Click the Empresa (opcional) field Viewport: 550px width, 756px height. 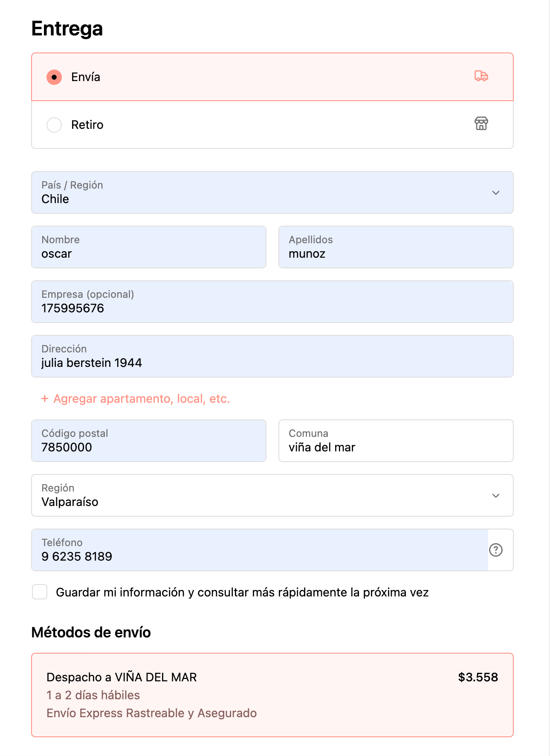[272, 302]
